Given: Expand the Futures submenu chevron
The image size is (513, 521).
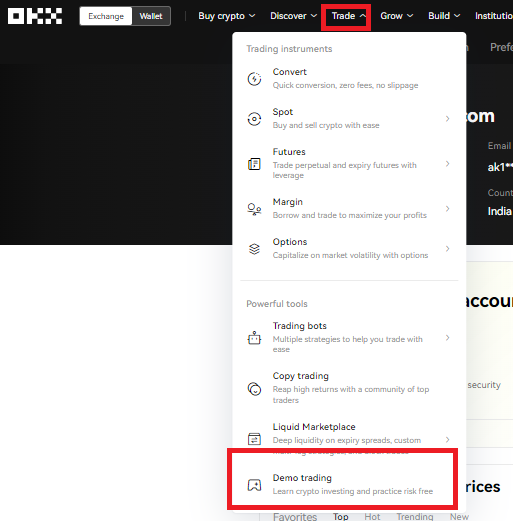Looking at the screenshot, I should click(x=448, y=164).
